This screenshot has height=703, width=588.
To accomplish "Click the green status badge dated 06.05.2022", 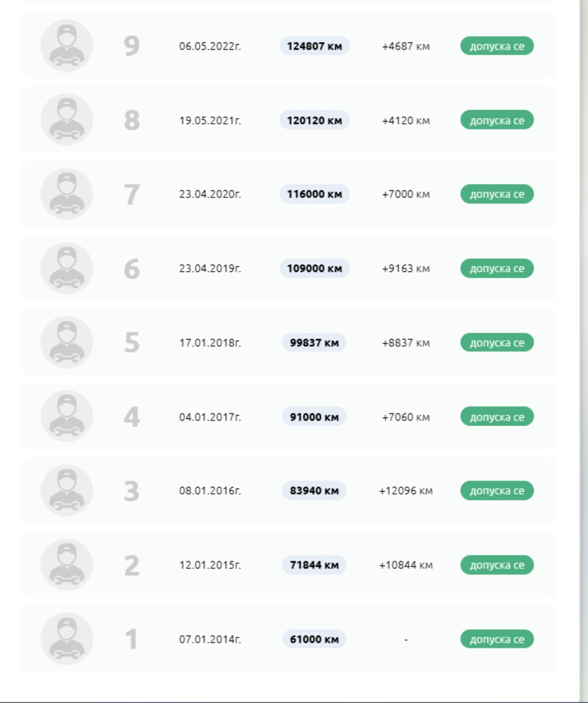I will pyautogui.click(x=497, y=46).
